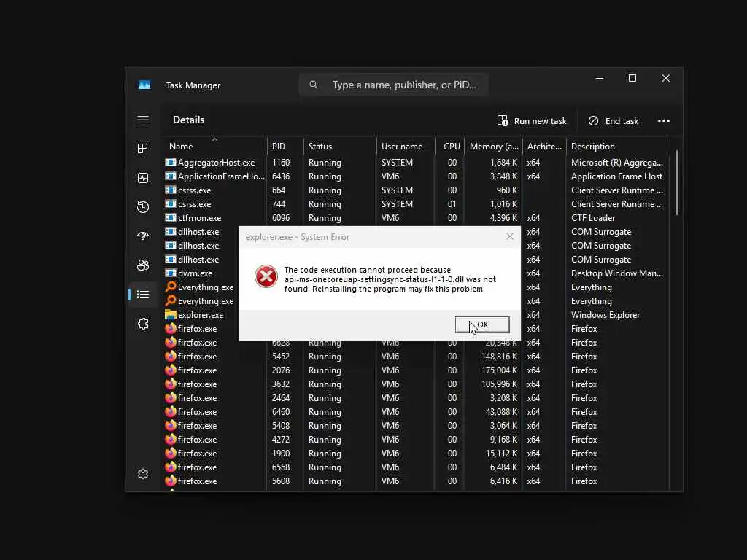Image resolution: width=747 pixels, height=560 pixels.
Task: Select the ctfmon.exe process icon
Action: (x=170, y=217)
